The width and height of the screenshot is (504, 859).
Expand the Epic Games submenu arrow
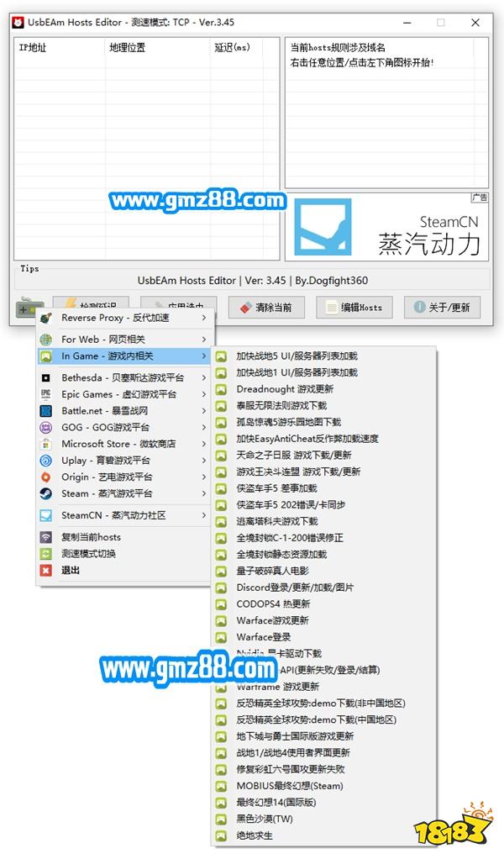203,394
